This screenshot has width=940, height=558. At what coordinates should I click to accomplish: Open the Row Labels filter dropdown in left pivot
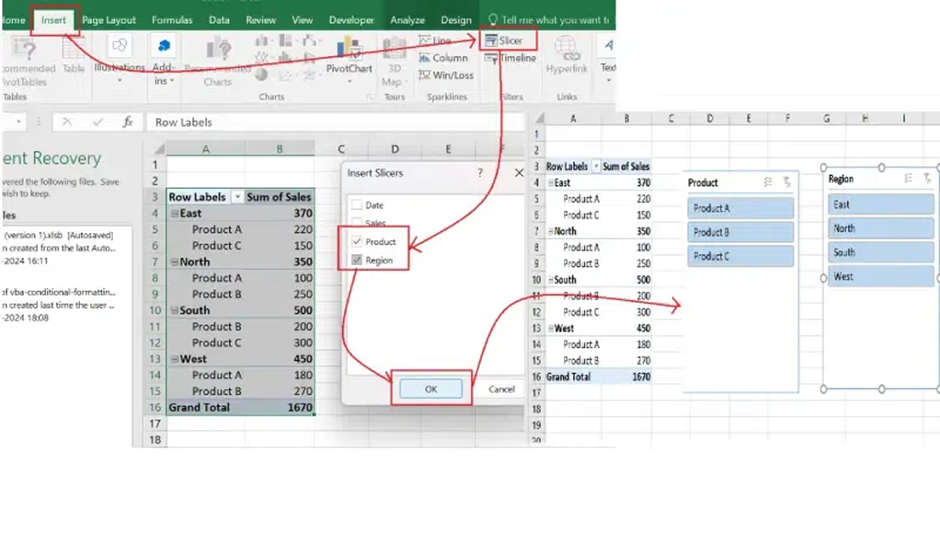click(238, 197)
